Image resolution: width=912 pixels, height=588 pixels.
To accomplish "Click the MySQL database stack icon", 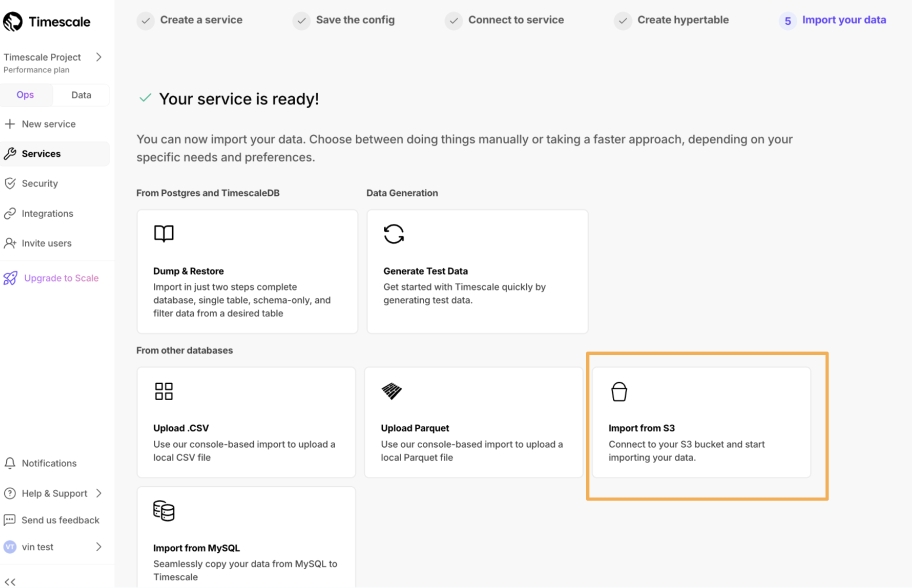I will pos(163,510).
